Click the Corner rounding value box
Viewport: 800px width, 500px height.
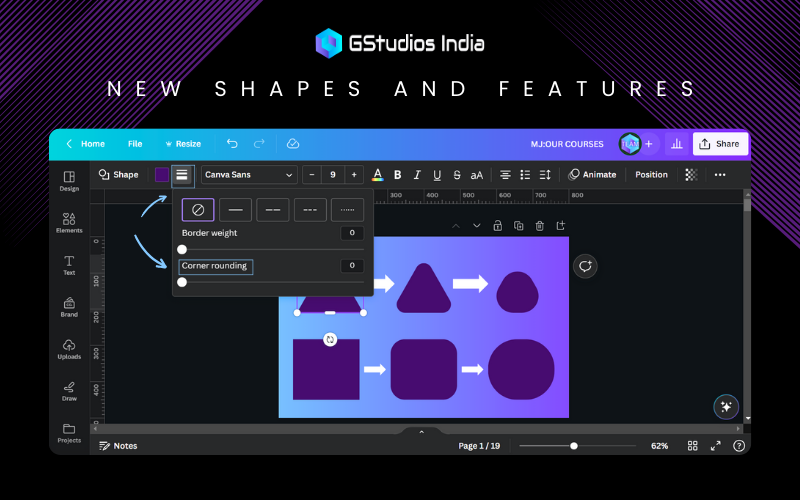pyautogui.click(x=352, y=265)
